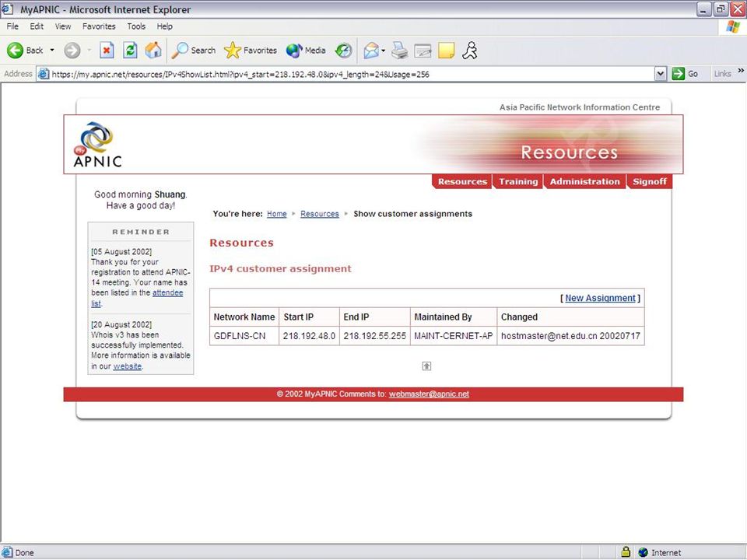Click the back-to-top arrow icon
Image resolution: width=747 pixels, height=560 pixels.
426,366
